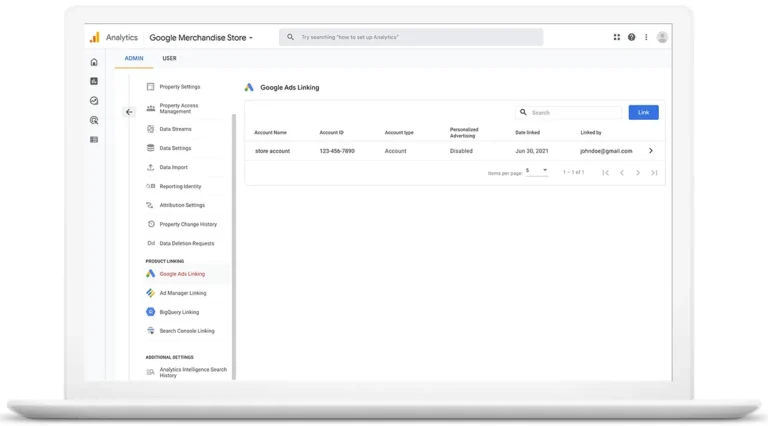Select Data Streams menu item

coord(175,129)
